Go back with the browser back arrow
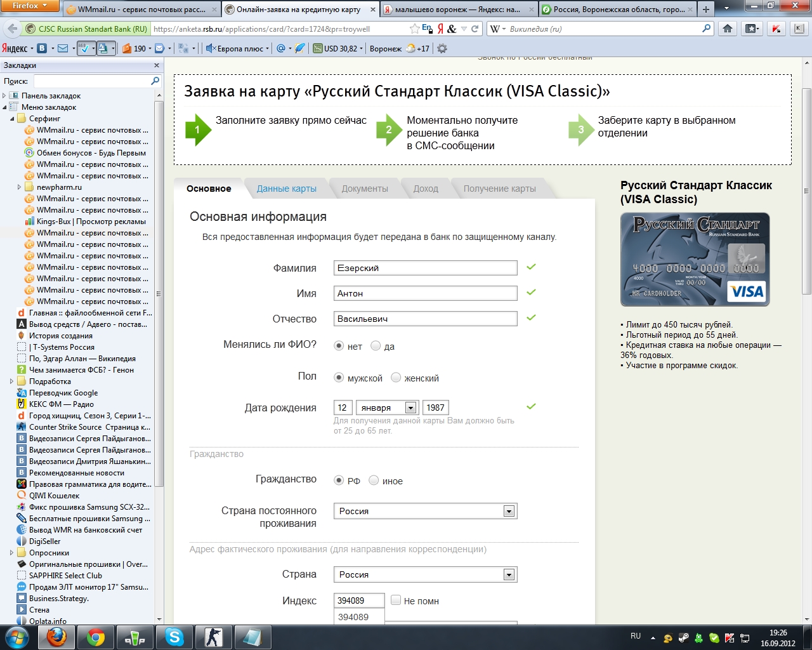This screenshot has height=650, width=812. click(12, 29)
